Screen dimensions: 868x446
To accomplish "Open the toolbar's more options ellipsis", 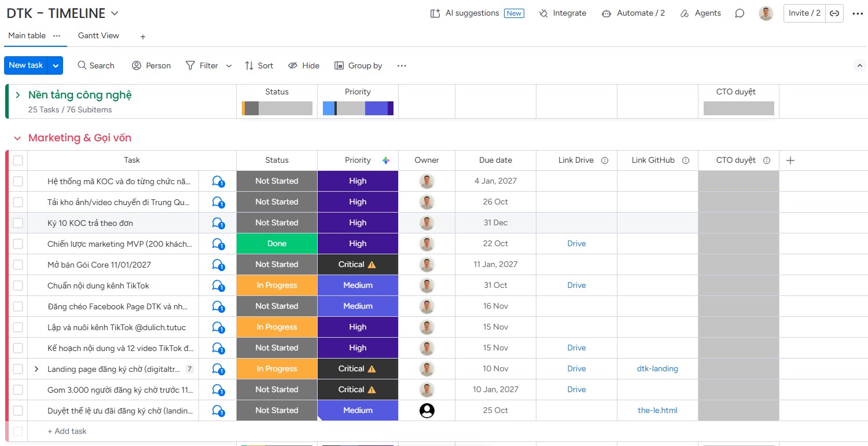I will click(x=402, y=65).
